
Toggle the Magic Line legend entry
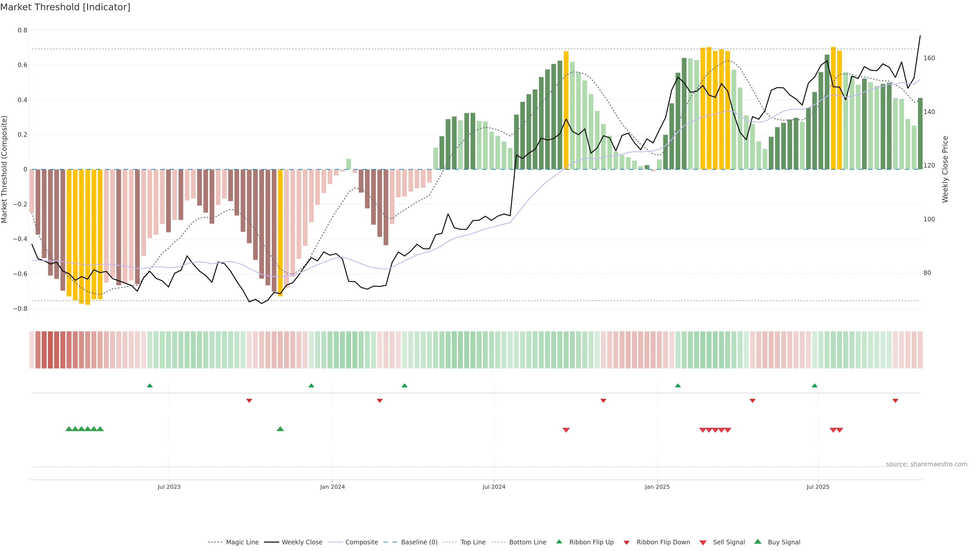click(242, 542)
